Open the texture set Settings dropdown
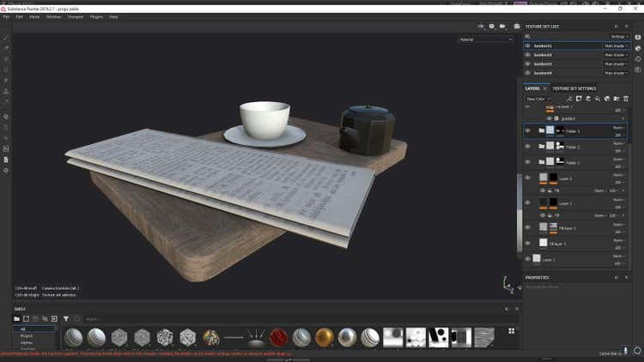Screen dimensions: 644x362 click(619, 37)
